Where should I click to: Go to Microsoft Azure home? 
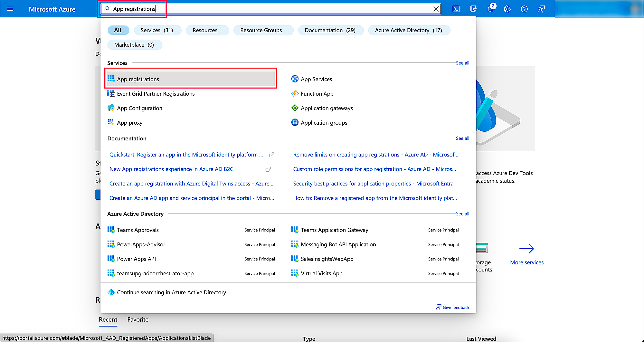(x=52, y=9)
